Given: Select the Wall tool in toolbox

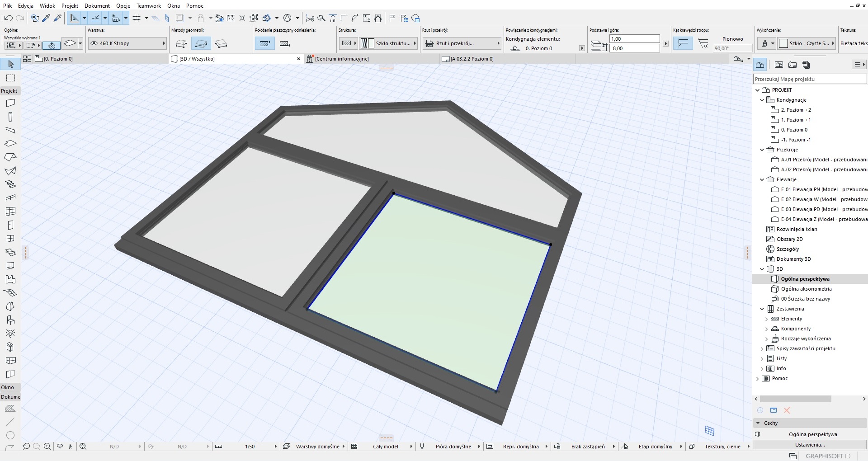Looking at the screenshot, I should [10, 103].
